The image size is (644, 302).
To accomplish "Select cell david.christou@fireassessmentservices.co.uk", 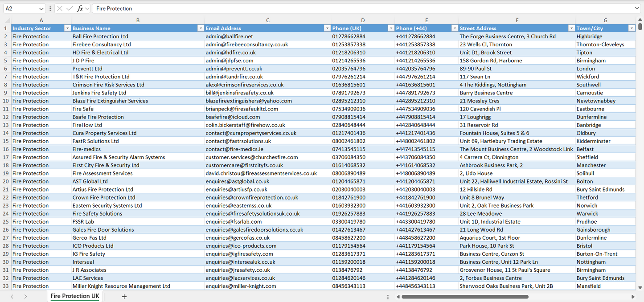I will point(268,173).
